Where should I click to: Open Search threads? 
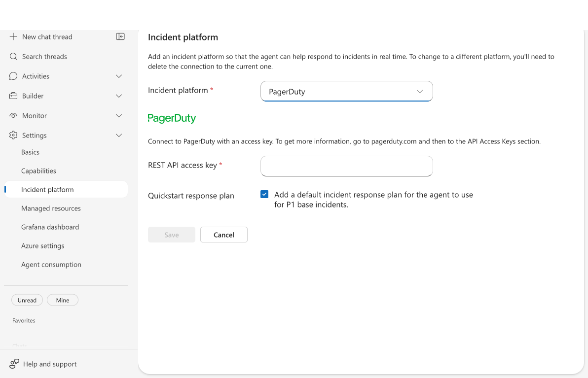[x=44, y=57]
